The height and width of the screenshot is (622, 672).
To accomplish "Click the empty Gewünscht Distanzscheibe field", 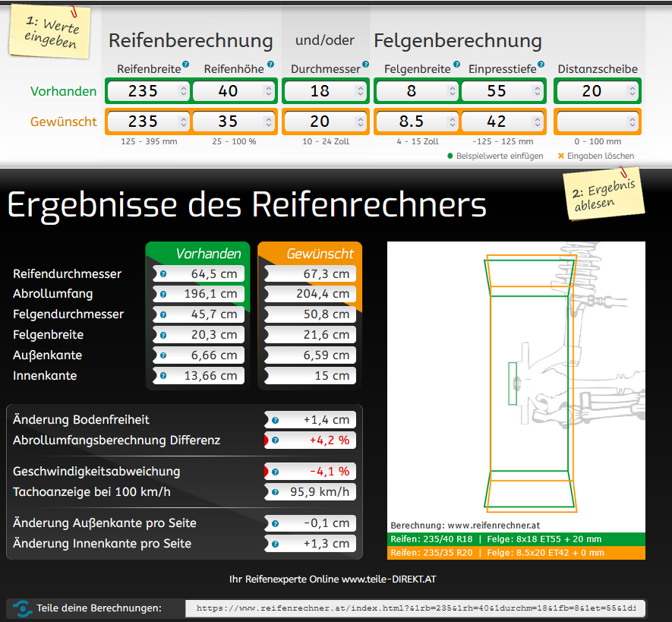I will pyautogui.click(x=591, y=122).
